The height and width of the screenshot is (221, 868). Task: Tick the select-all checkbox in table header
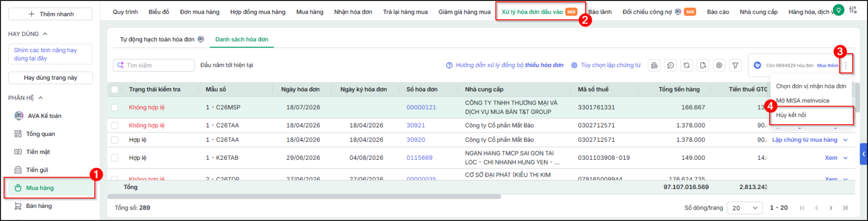(114, 89)
